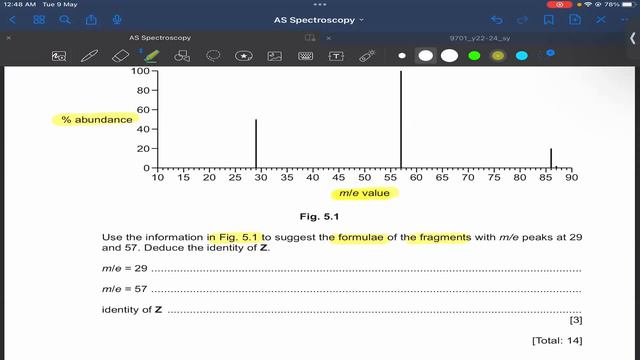The width and height of the screenshot is (640, 360).
Task: Tap the battery indicator in status bar
Action: click(x=628, y=4)
